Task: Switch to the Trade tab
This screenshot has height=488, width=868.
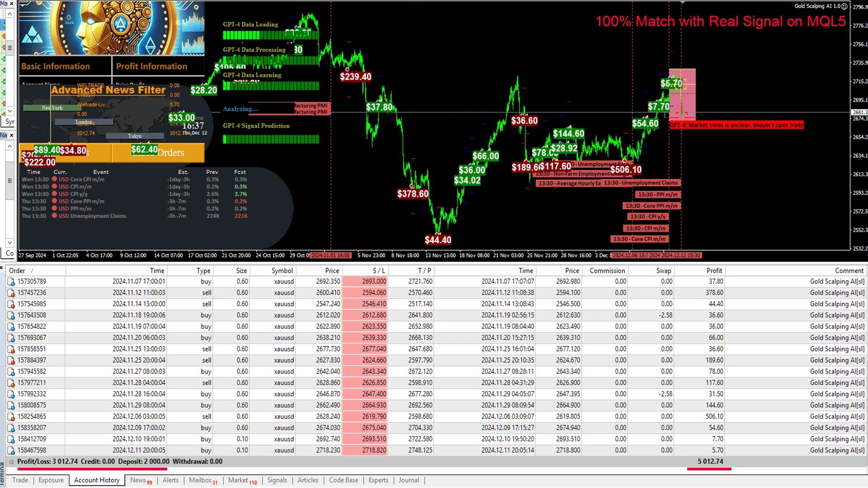Action: [20, 480]
